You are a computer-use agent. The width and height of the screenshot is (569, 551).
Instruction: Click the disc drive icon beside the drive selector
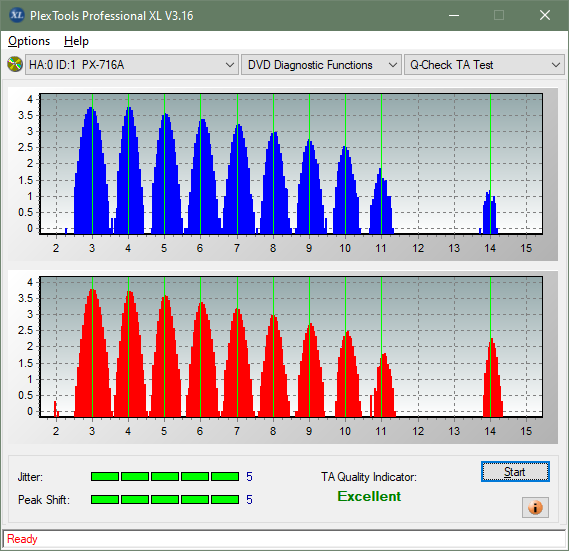[x=15, y=65]
